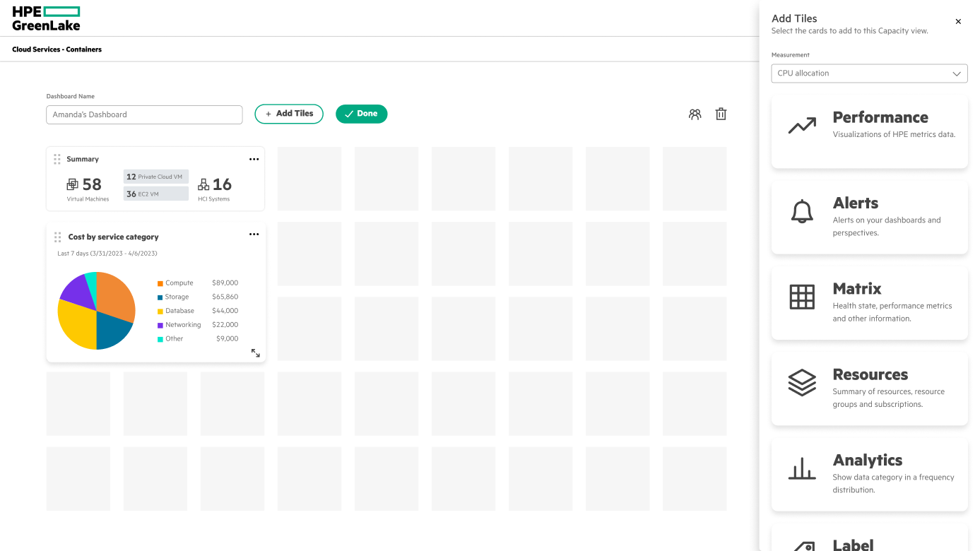Click the Add Tiles button
Image resolution: width=980 pixels, height=551 pixels.
[x=289, y=114]
